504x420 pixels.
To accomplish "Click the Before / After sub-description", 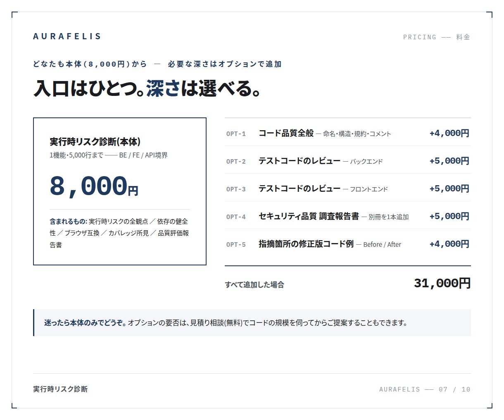I will [x=382, y=245].
